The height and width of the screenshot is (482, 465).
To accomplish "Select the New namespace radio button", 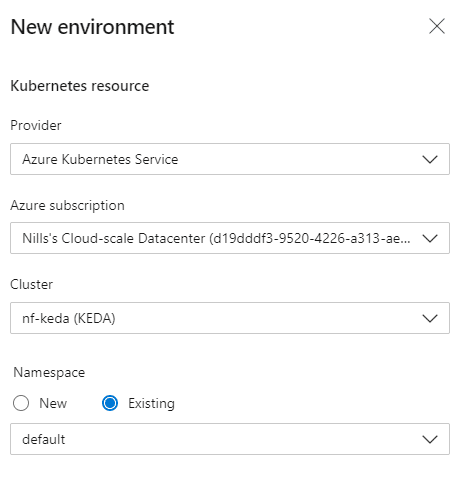I will 21,403.
